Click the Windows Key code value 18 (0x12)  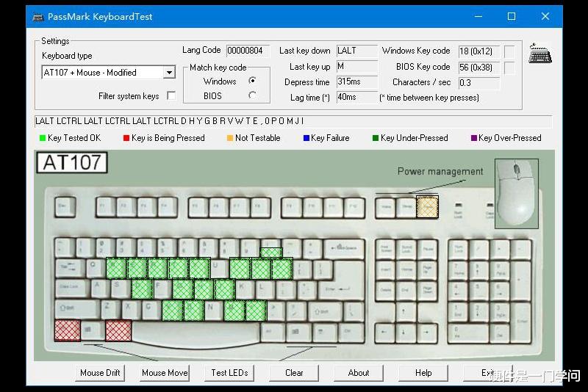[x=479, y=51]
